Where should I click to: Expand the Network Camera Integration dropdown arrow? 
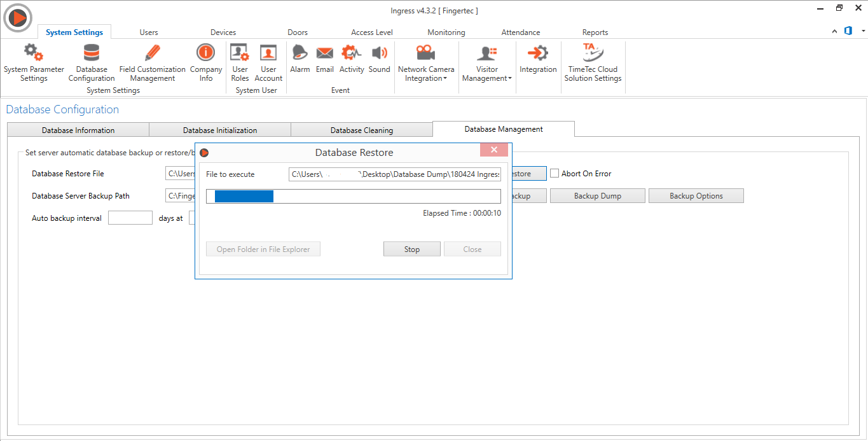(x=445, y=79)
